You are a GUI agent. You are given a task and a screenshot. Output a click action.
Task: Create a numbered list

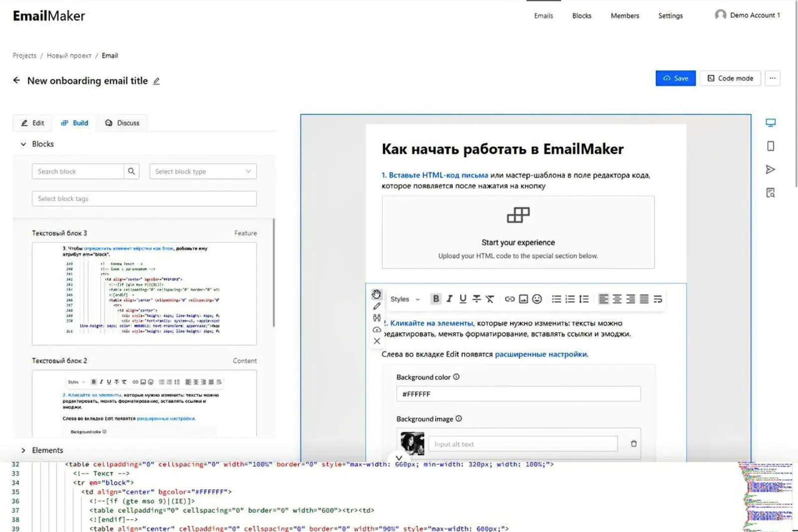(x=570, y=299)
